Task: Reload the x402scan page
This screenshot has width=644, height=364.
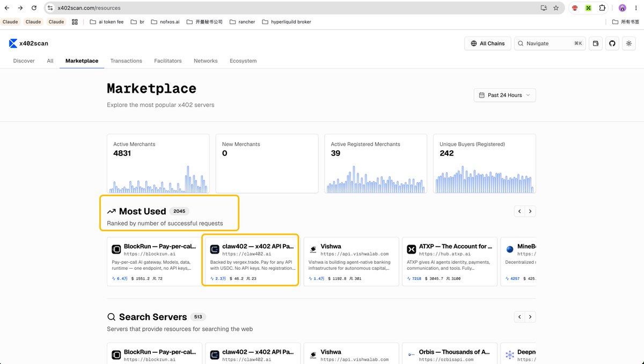Action: [34, 8]
